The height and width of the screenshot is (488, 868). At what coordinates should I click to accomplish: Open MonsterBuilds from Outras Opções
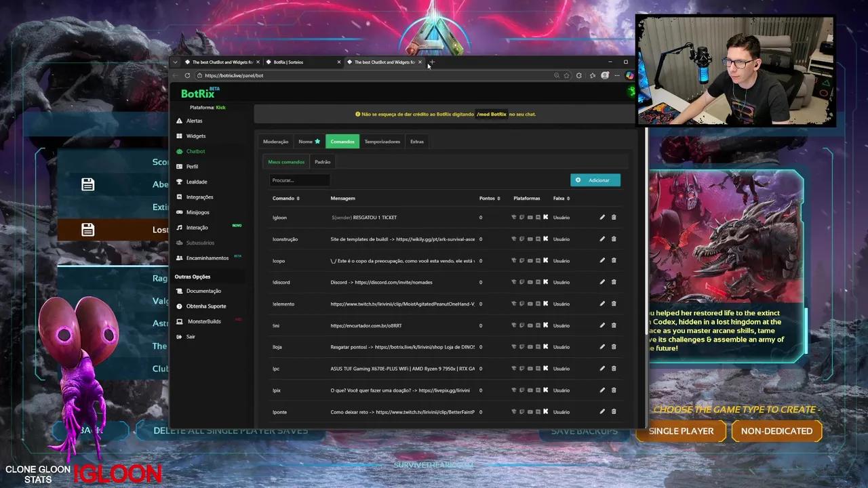click(204, 321)
